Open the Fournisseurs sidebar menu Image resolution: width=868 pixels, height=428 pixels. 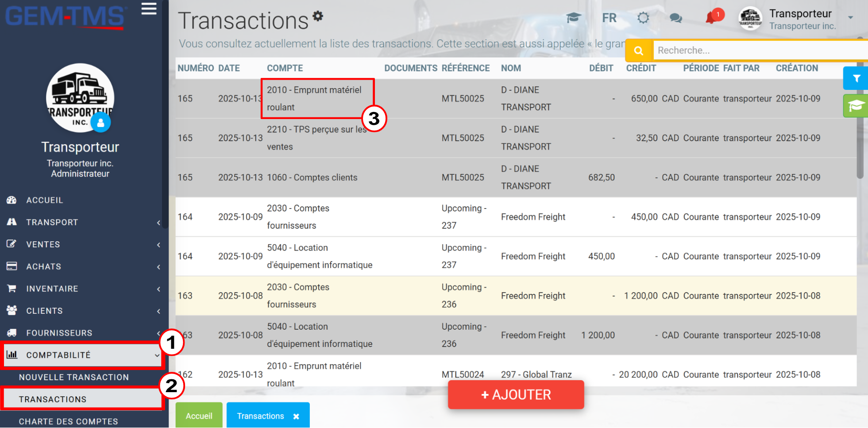[x=59, y=333]
